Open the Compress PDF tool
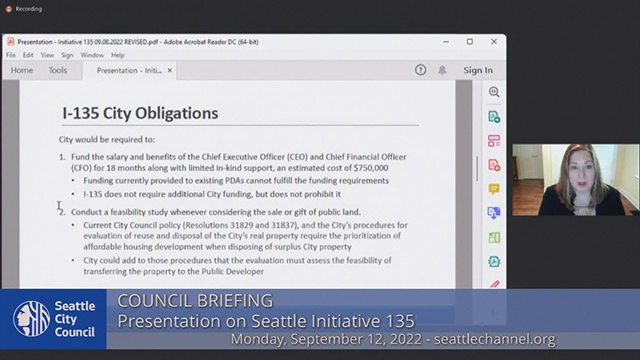The image size is (640, 360). [x=494, y=261]
